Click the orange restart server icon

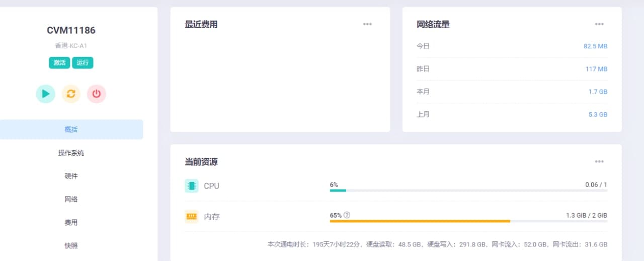click(x=71, y=94)
